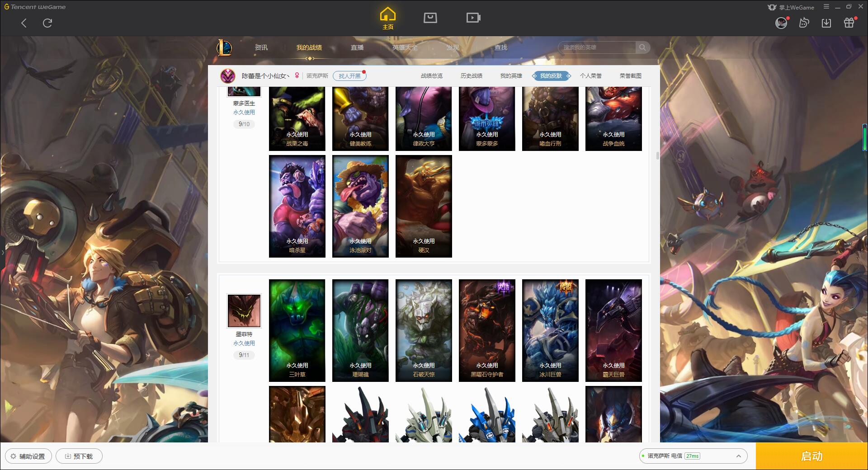
Task: Open the share/activity icon beside avatar
Action: pos(803,23)
